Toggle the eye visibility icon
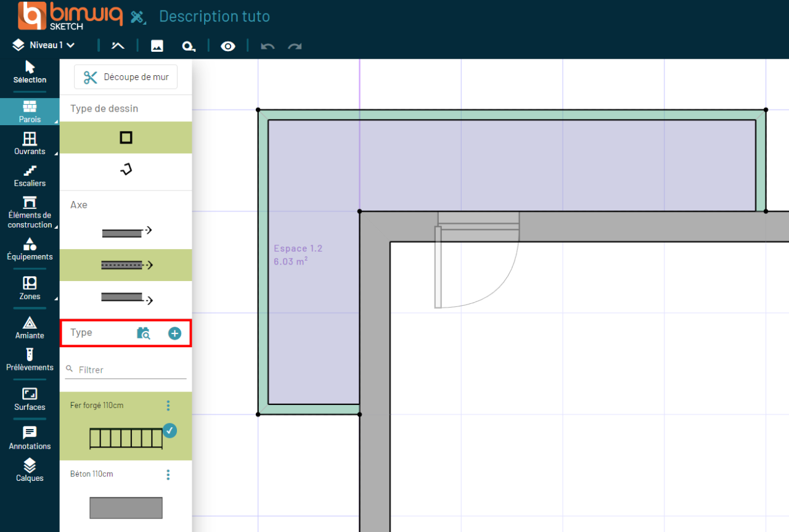Image resolution: width=789 pixels, height=532 pixels. tap(228, 46)
